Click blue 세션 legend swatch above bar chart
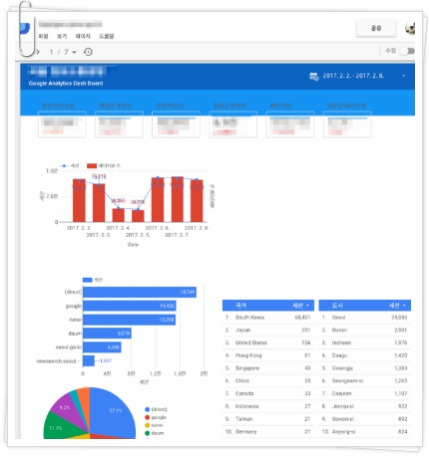The image size is (429, 457). (87, 280)
